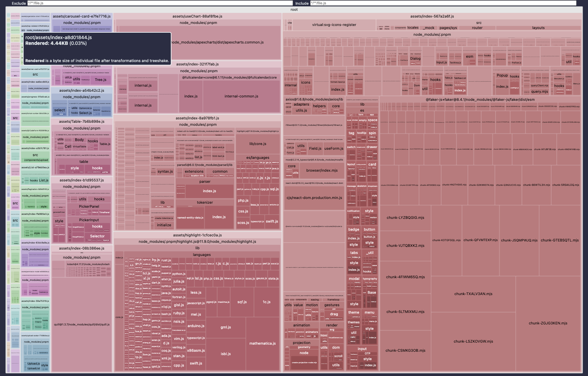Select the gml.js language block
588x376 pixels.
point(226,327)
